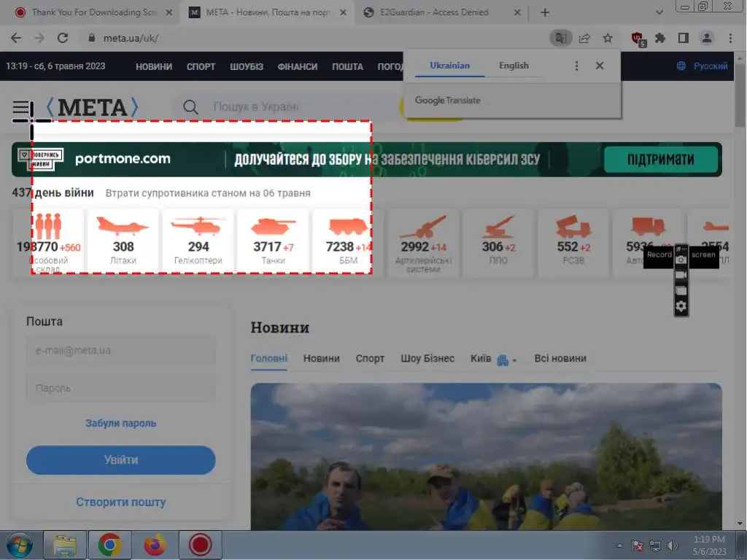Viewport: 747px width, 560px height.
Task: Close the META browser tab
Action: pyautogui.click(x=343, y=13)
